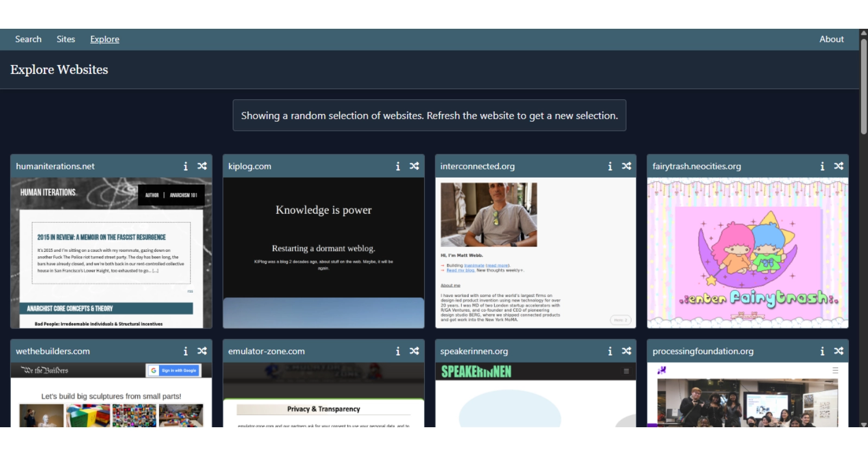The width and height of the screenshot is (868, 456).
Task: Open the Search menu item
Action: tap(28, 39)
